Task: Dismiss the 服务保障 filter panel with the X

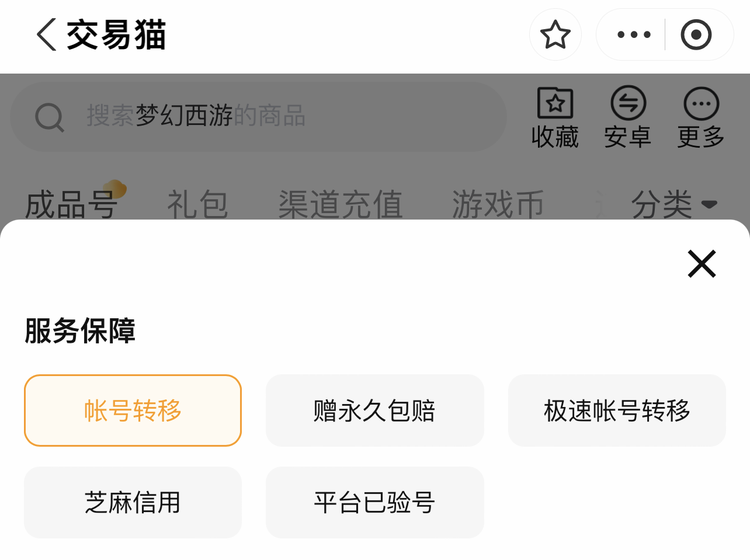Action: [702, 264]
